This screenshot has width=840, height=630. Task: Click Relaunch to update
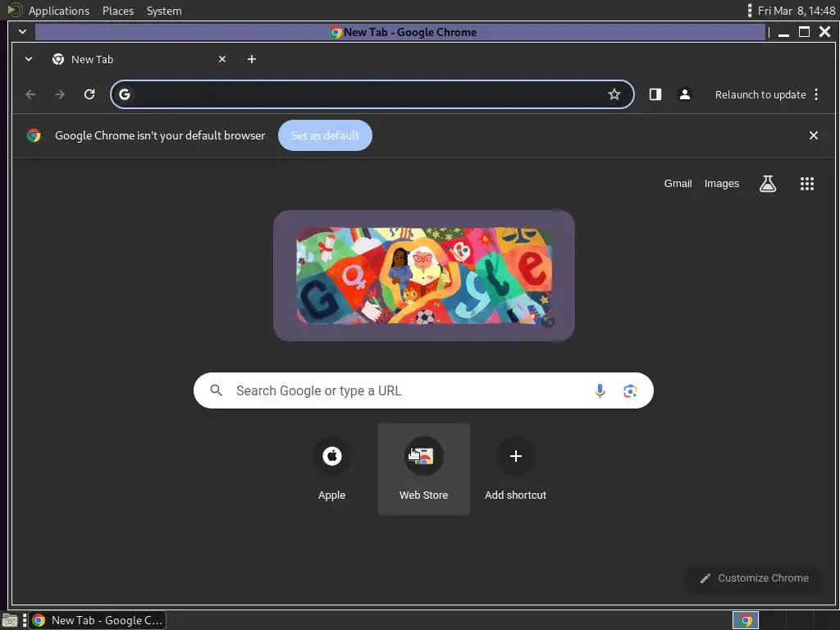(760, 94)
